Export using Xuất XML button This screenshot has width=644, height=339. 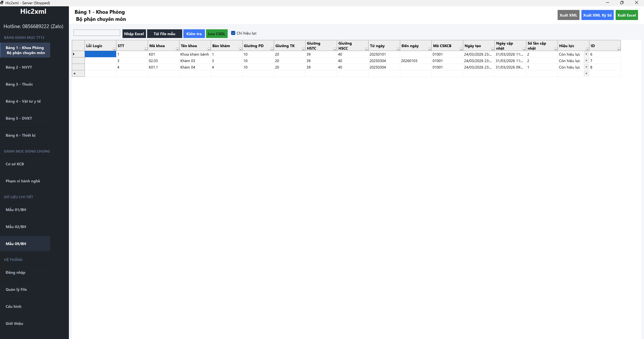coord(568,15)
